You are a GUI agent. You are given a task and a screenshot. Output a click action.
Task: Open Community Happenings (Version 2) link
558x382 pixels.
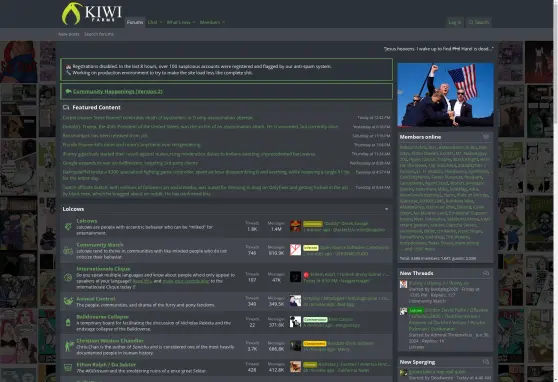(x=117, y=91)
